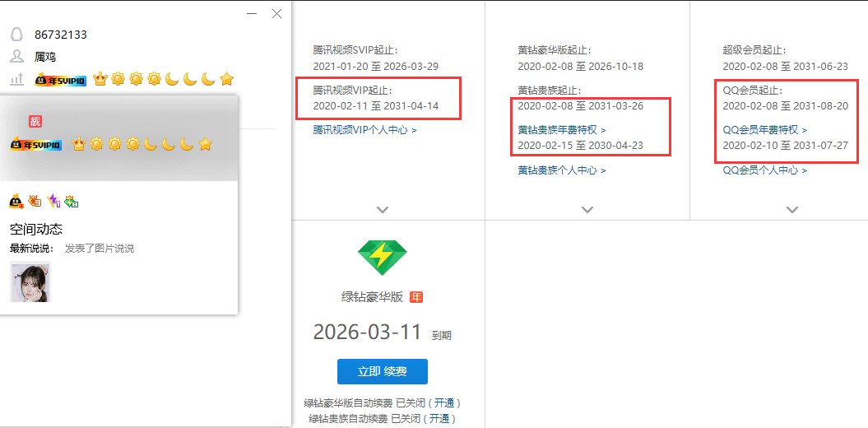Open 黄钻贵族个人中心 link
The width and height of the screenshot is (868, 428).
[x=562, y=170]
